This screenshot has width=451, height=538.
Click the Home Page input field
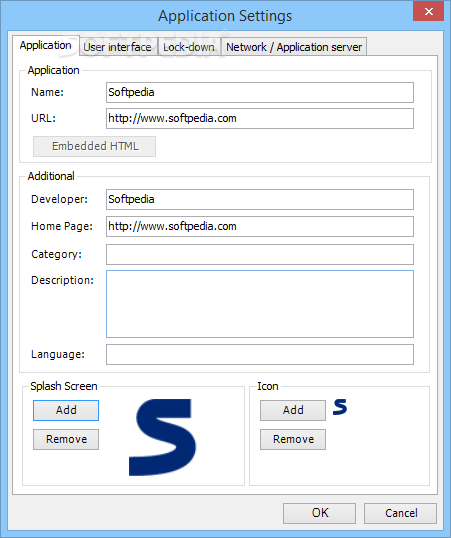pos(260,226)
